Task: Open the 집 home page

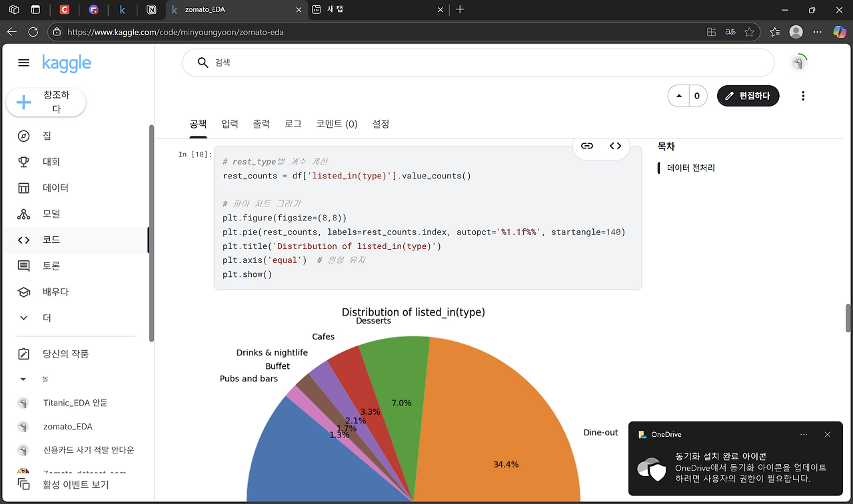Action: (x=47, y=136)
